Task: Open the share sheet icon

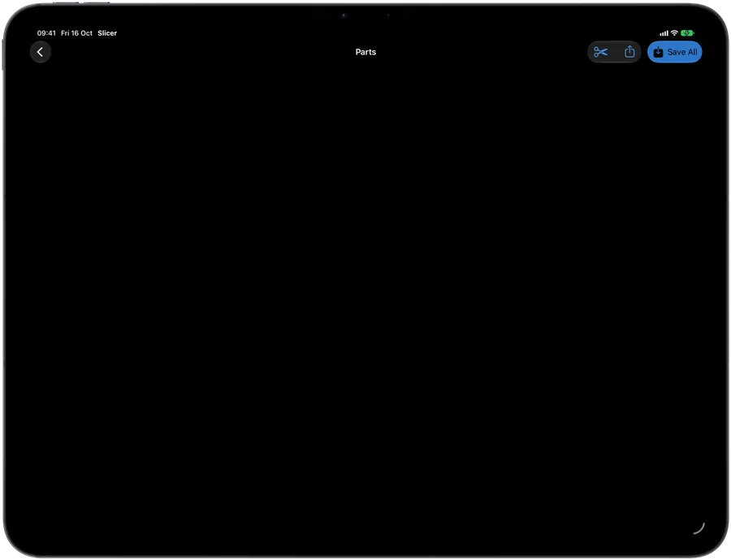Action: pyautogui.click(x=629, y=52)
